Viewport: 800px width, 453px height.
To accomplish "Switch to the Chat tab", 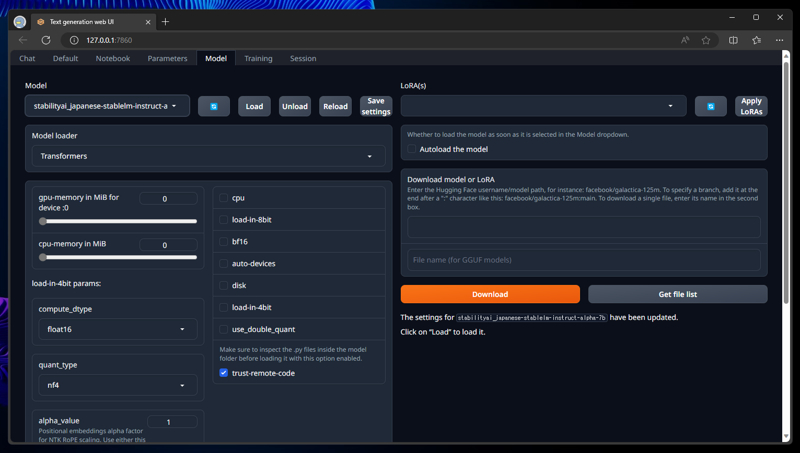I will pos(27,58).
